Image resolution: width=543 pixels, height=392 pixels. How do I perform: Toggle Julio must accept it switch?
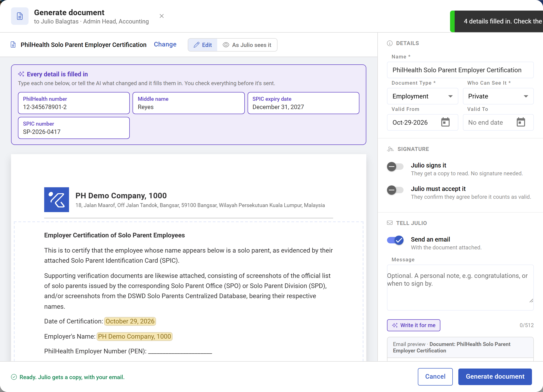tap(395, 190)
